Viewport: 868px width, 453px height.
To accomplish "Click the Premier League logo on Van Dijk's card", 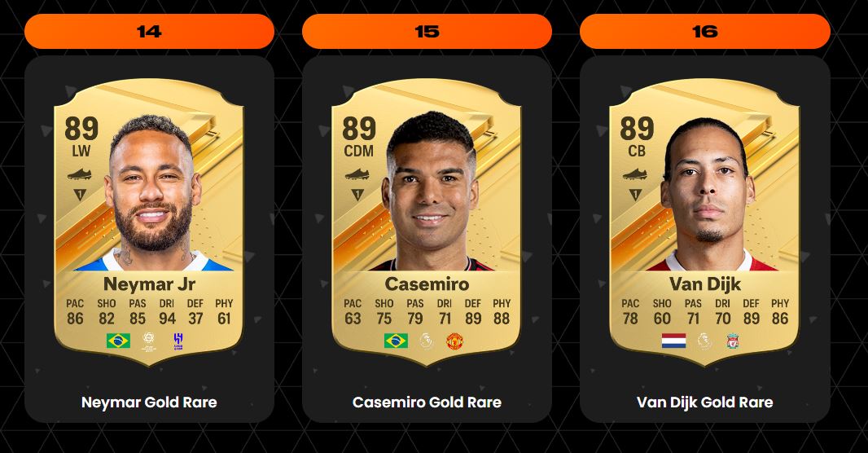I will pyautogui.click(x=704, y=341).
